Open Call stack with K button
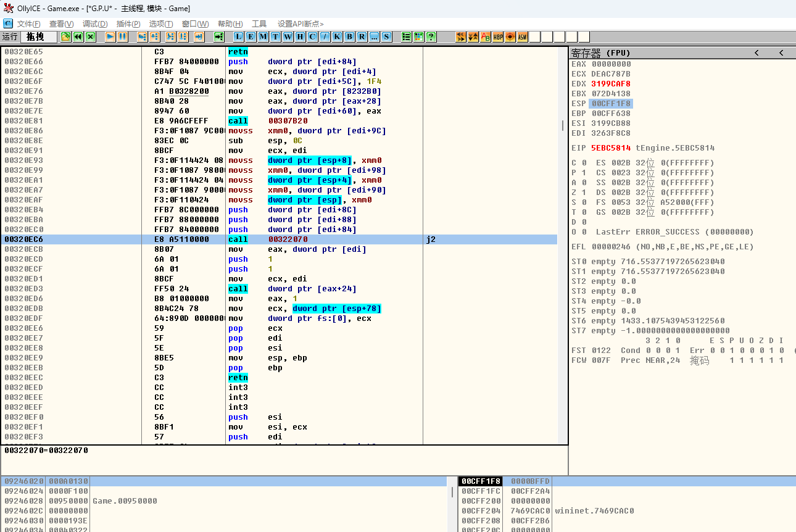The height and width of the screenshot is (532, 796). click(x=337, y=36)
